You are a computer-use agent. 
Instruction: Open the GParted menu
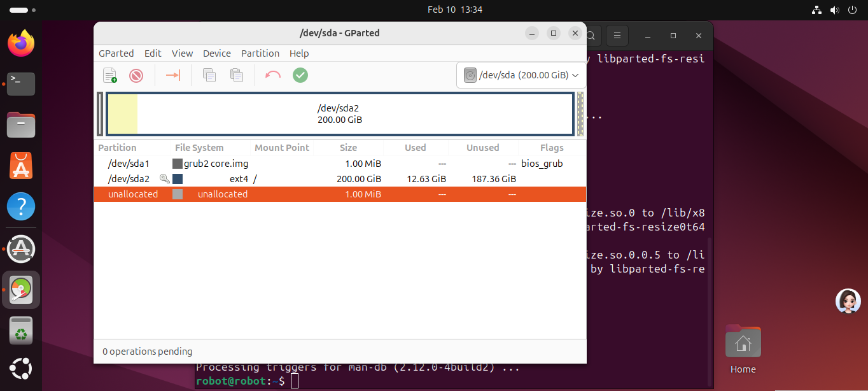click(x=116, y=53)
